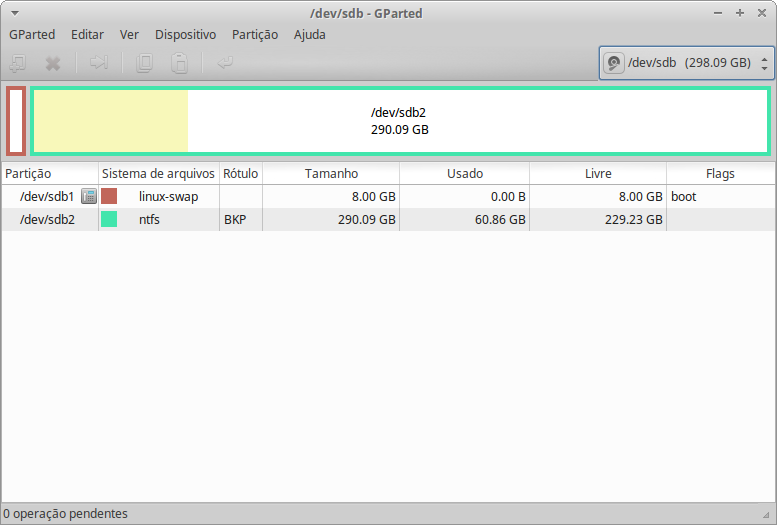
Task: Open the Ajuda menu
Action: pyautogui.click(x=310, y=35)
